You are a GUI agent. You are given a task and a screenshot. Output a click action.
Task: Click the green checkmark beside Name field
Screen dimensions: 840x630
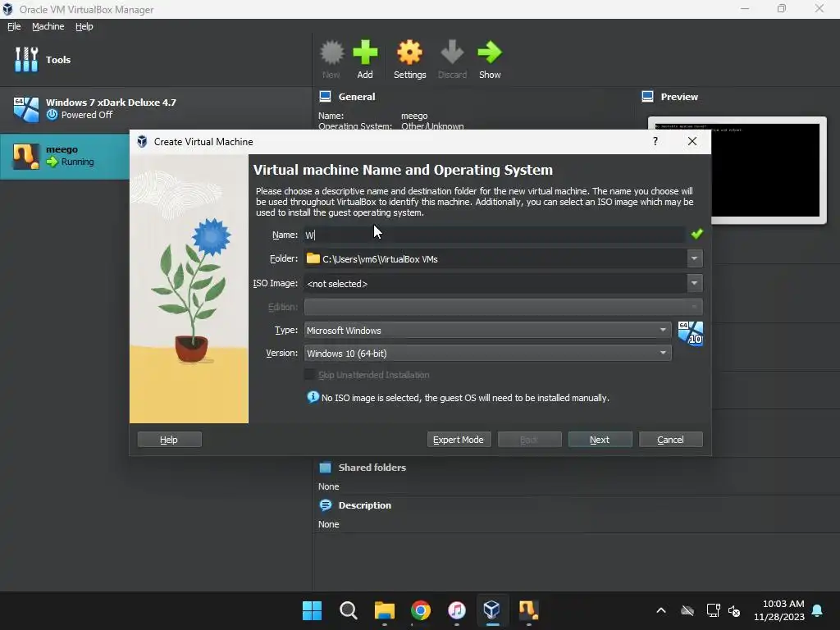tap(696, 234)
